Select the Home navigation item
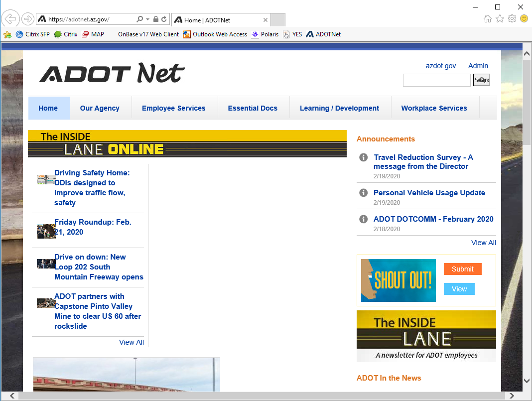 click(49, 108)
